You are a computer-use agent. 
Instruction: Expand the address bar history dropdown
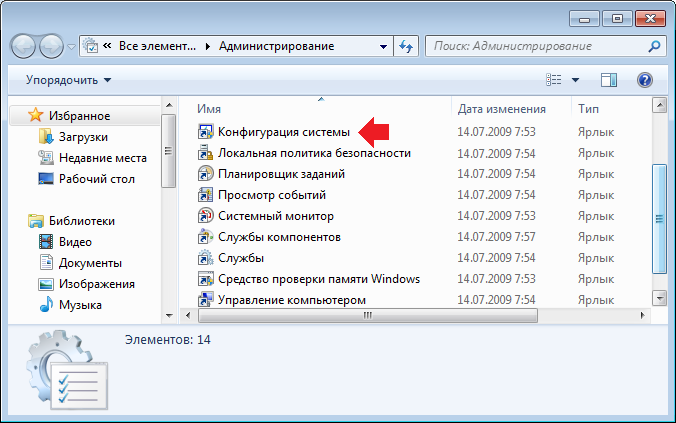click(383, 46)
